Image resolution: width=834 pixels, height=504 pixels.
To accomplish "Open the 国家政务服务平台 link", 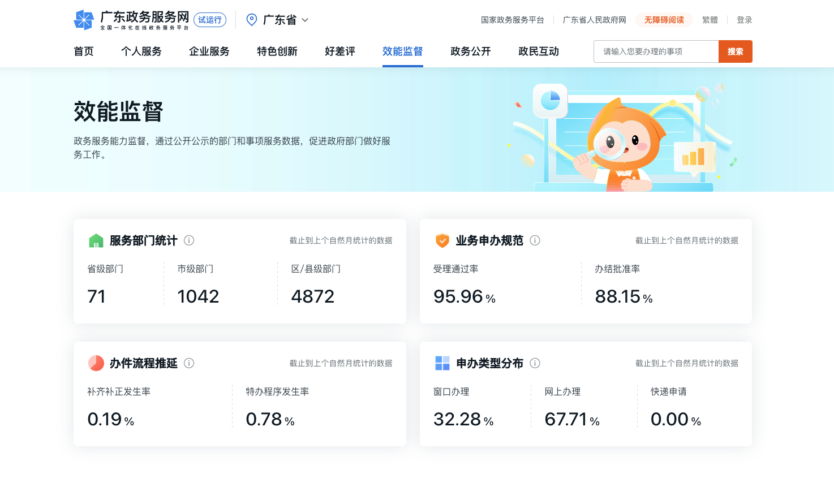I will (512, 20).
